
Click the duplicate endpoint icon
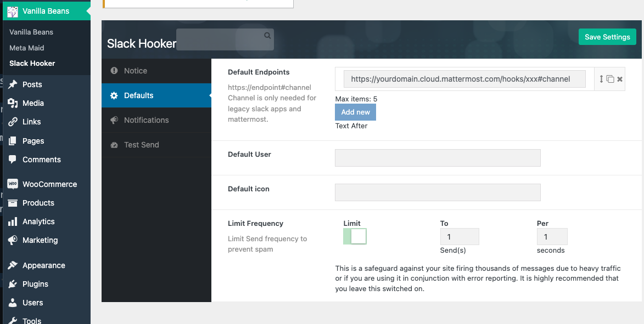coord(611,79)
